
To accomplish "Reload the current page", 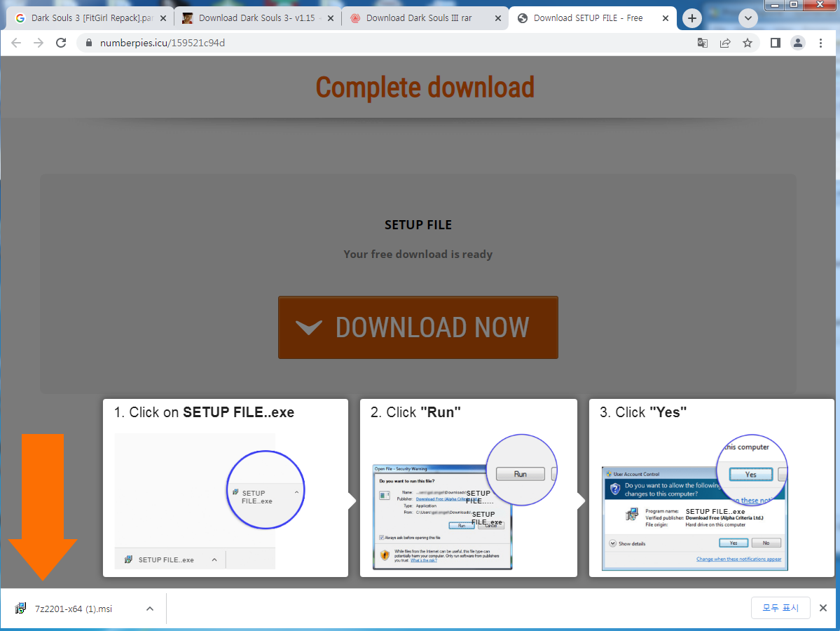I will click(x=61, y=43).
